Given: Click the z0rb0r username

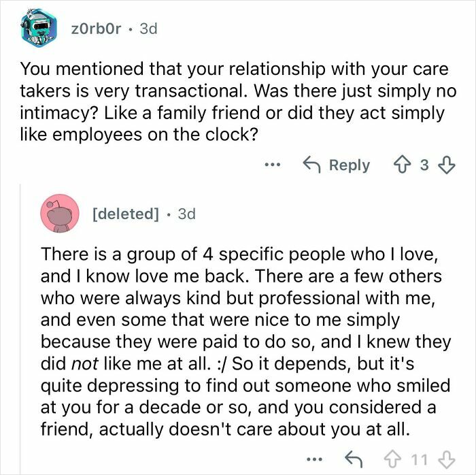Looking at the screenshot, I should click(x=95, y=30).
